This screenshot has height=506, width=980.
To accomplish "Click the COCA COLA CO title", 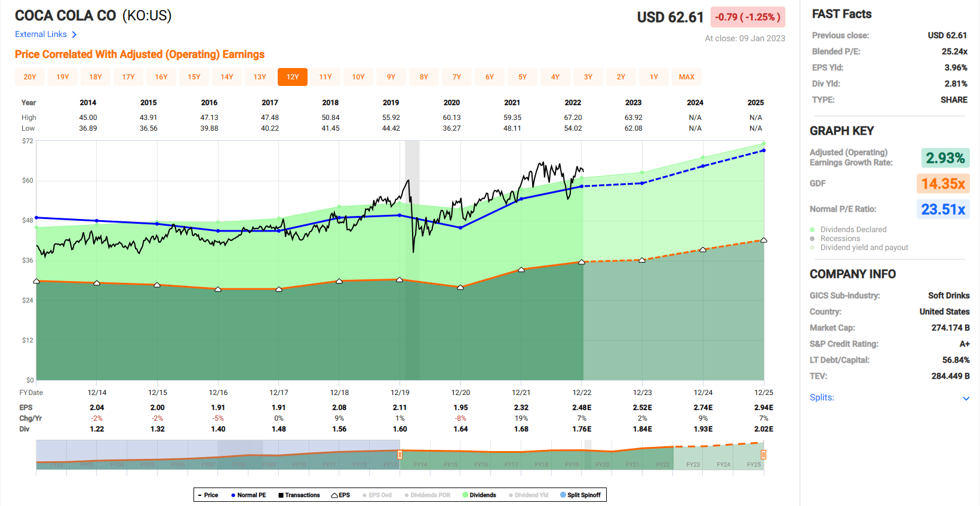I will [66, 16].
